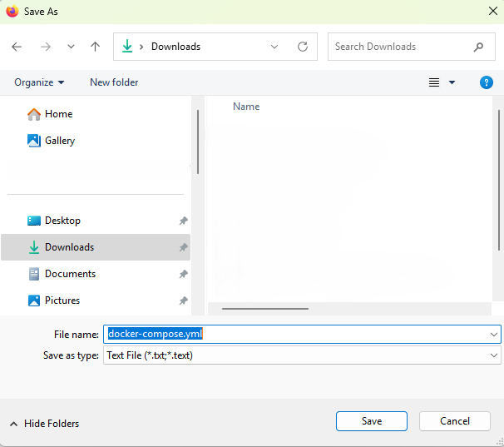
Task: Open the blue Help icon
Action: pos(487,82)
